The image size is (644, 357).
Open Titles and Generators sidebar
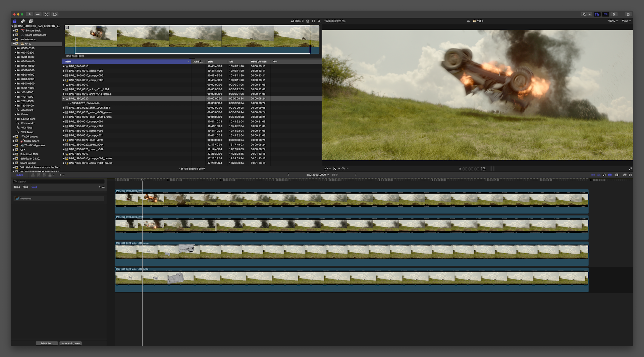tap(31, 21)
